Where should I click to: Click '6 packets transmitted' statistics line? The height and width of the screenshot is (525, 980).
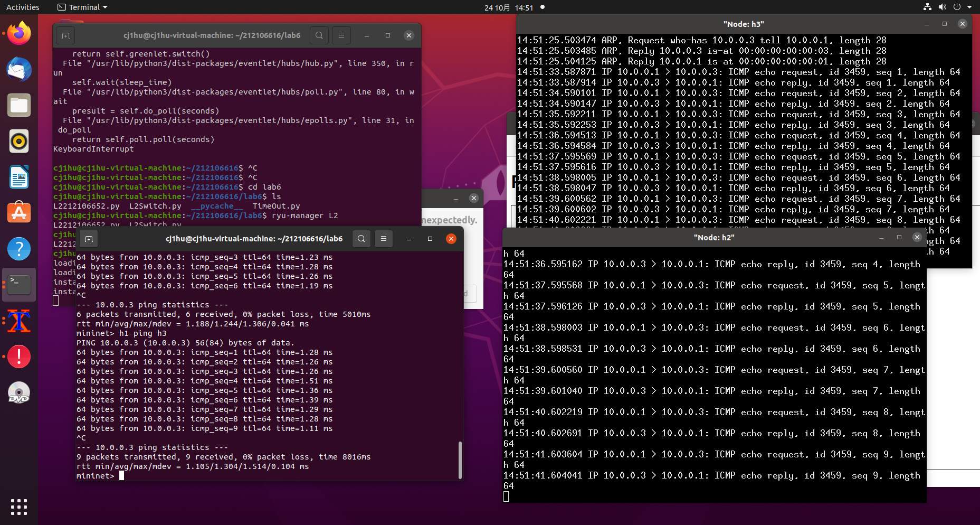224,314
